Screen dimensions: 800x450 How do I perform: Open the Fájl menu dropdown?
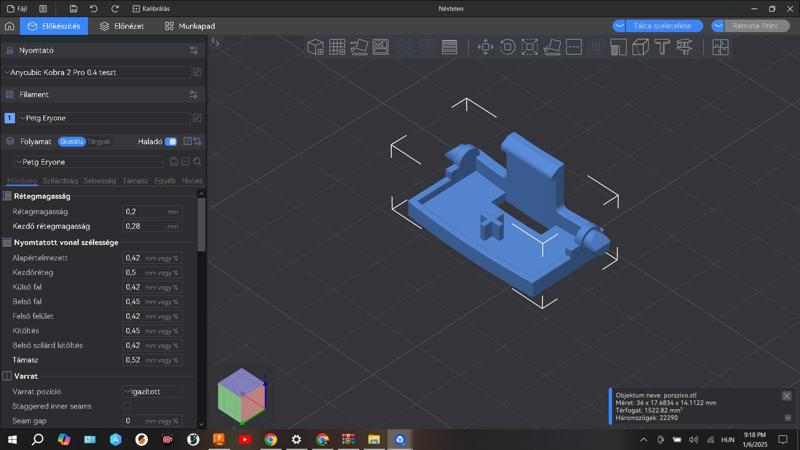(x=17, y=9)
